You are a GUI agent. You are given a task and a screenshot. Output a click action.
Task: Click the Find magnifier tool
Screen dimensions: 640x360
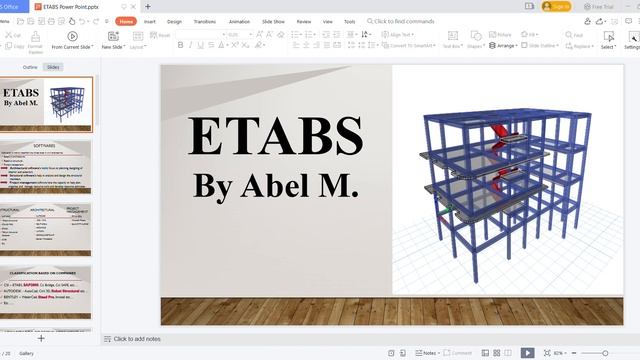click(x=574, y=35)
